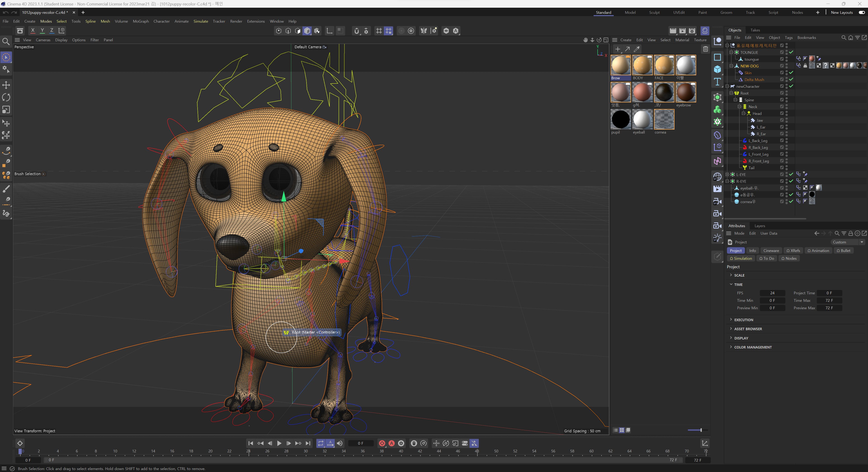
Task: Expand the COLOR MANAGEMENT section
Action: (731, 347)
